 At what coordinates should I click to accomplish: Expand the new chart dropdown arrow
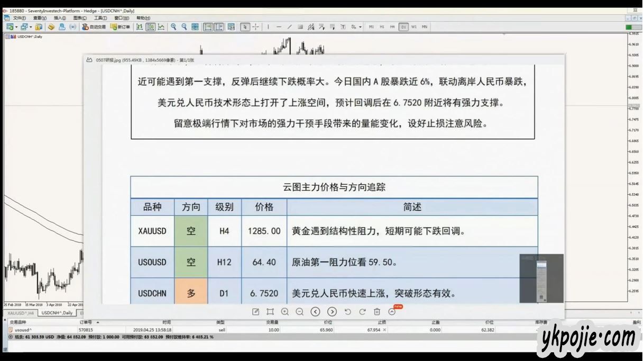(16, 27)
